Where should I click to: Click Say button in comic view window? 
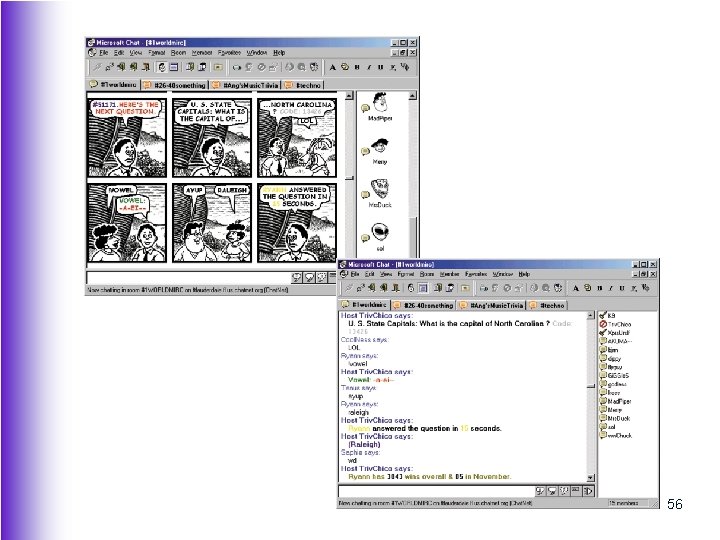(x=297, y=277)
